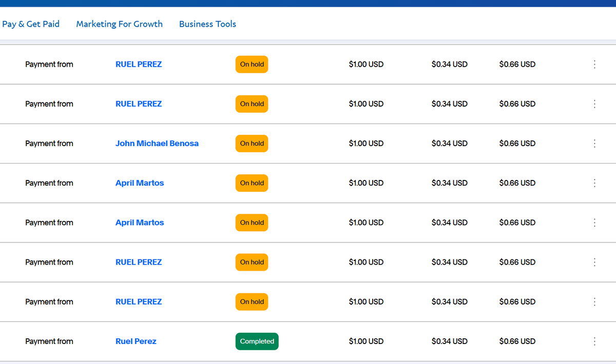This screenshot has width=616, height=364.
Task: Select $0.34 USD fee in John Michael Benosa row
Action: (450, 144)
